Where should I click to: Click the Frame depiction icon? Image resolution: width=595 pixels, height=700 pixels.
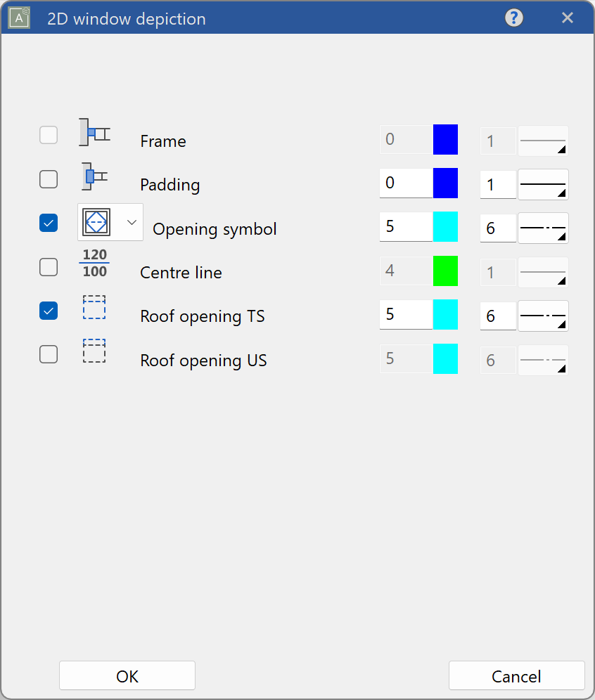[94, 133]
